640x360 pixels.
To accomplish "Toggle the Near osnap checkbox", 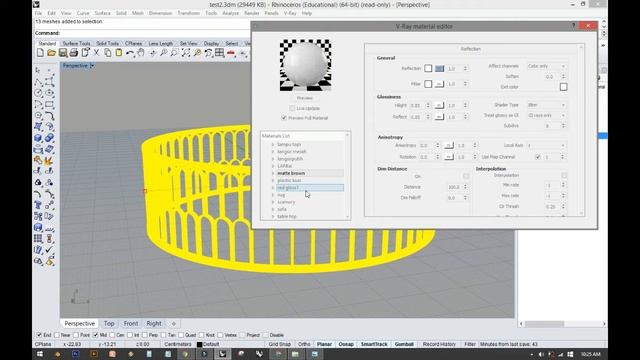I will pos(57,335).
